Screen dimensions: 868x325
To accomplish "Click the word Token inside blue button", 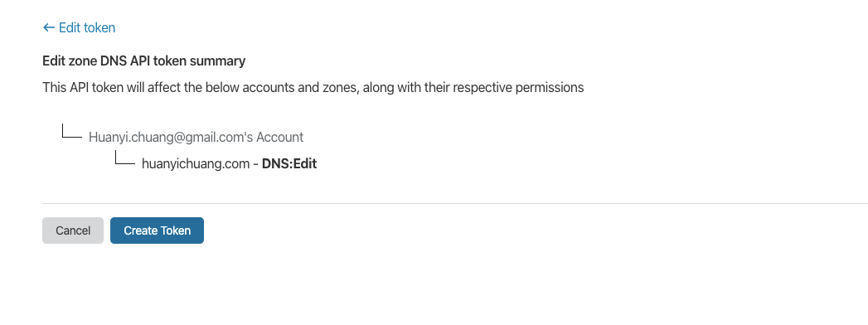I will click(x=175, y=230).
